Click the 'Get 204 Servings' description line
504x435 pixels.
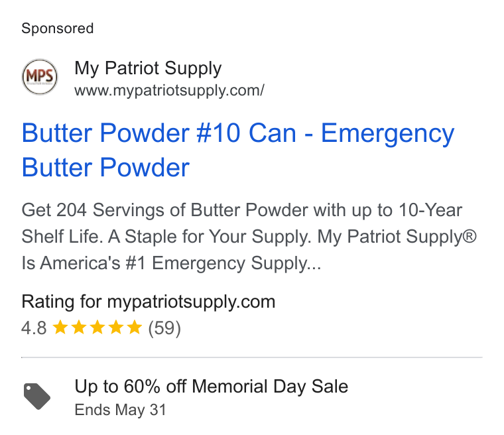click(241, 210)
